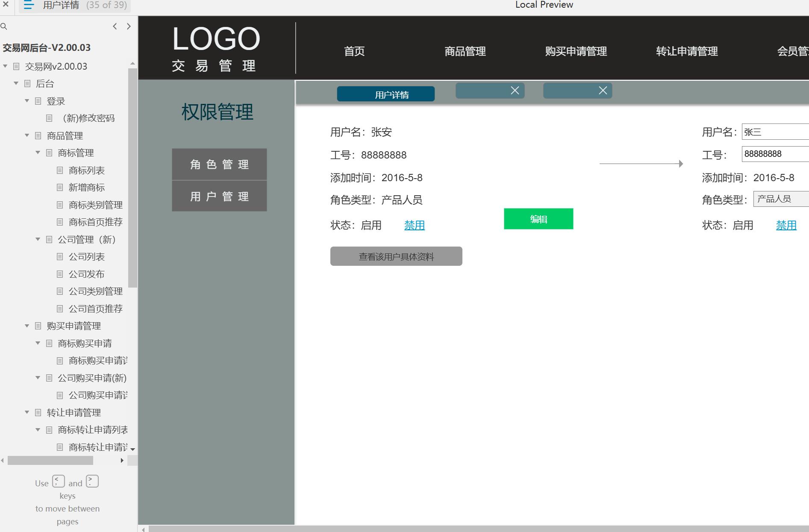Viewport: 809px width, 532px height.
Task: Close the sitemap panel with the X icon
Action: (x=6, y=4)
